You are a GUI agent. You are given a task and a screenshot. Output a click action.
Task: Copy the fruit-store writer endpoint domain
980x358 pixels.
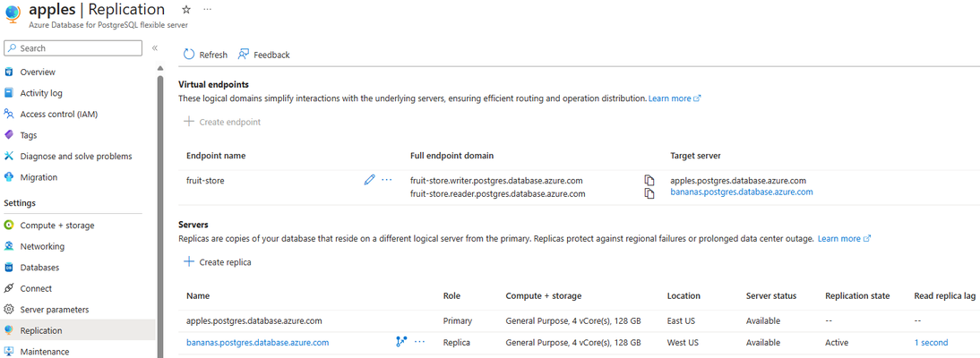click(649, 181)
